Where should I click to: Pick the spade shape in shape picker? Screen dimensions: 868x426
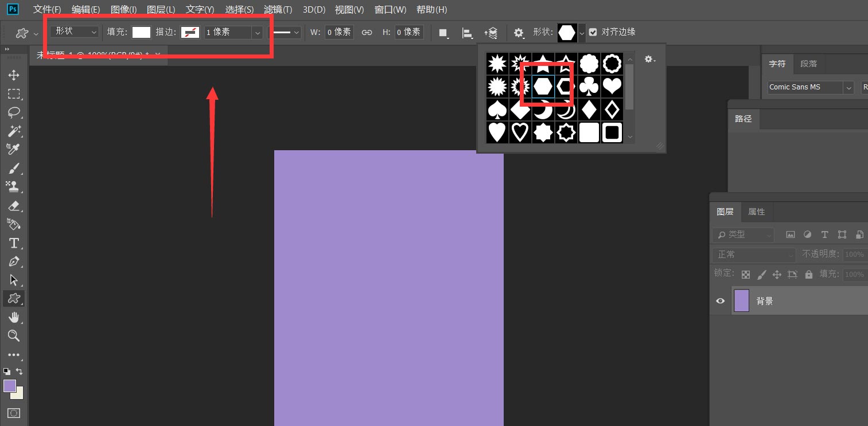click(497, 110)
